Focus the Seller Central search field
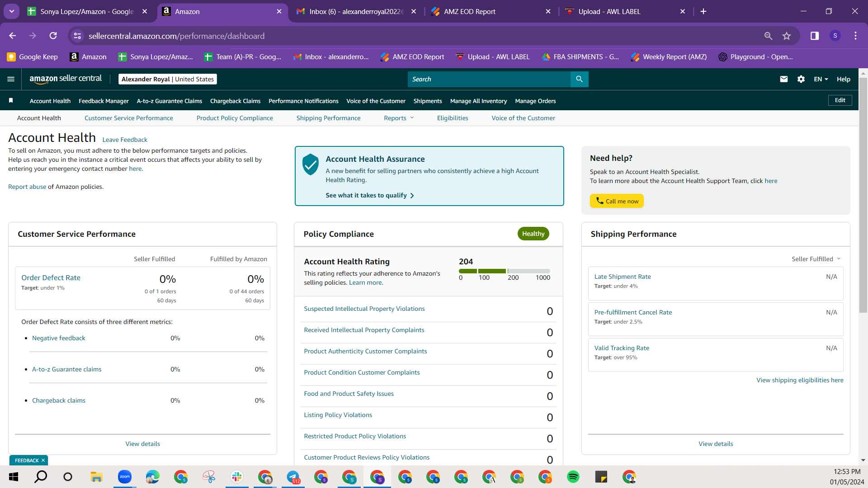The width and height of the screenshot is (868, 488). pyautogui.click(x=489, y=79)
